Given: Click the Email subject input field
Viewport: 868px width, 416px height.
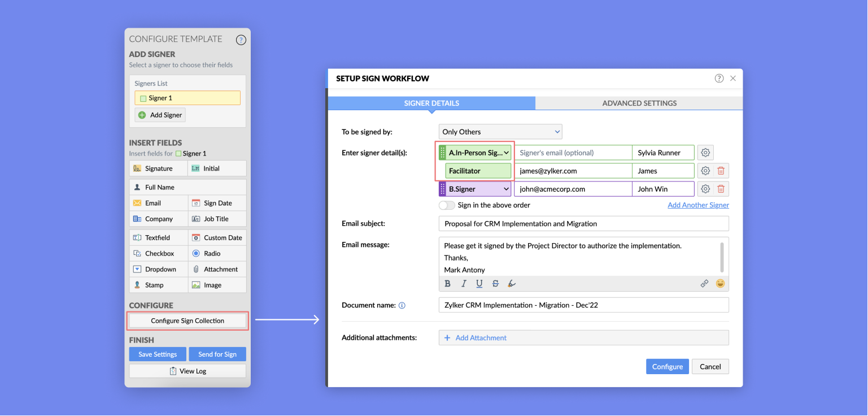Looking at the screenshot, I should 583,224.
